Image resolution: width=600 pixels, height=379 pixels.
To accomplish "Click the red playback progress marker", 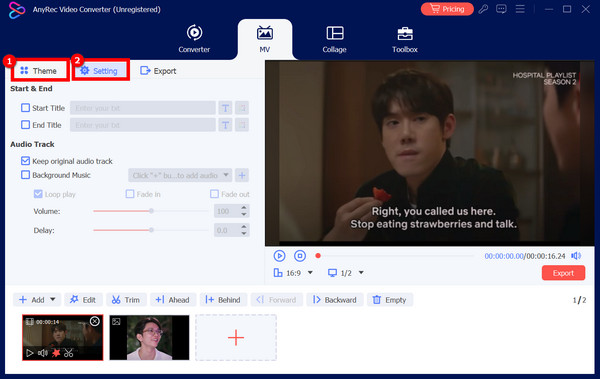I will 318,256.
